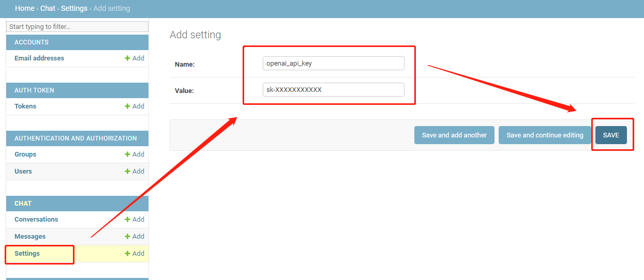
Task: Click the plus Add icon beside Tokens
Action: click(127, 106)
